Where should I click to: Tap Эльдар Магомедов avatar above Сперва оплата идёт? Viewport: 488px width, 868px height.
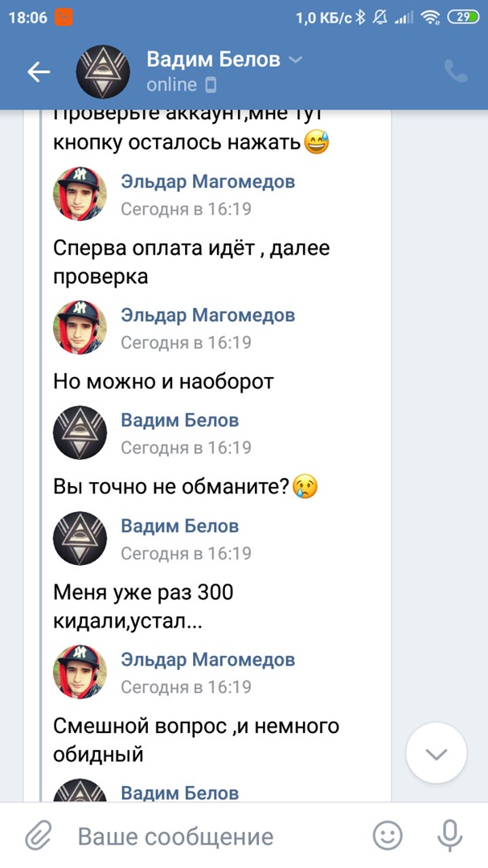(80, 194)
